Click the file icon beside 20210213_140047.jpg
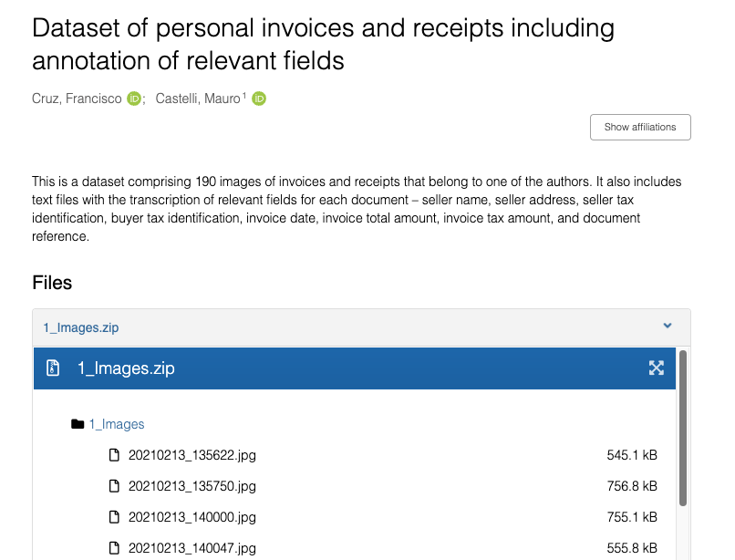 coord(114,548)
